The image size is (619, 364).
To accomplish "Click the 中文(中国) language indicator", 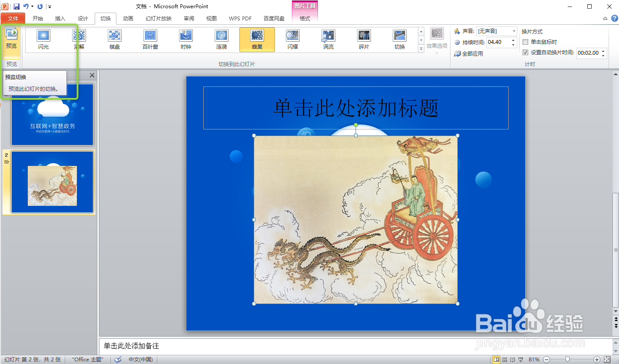I will [x=141, y=360].
